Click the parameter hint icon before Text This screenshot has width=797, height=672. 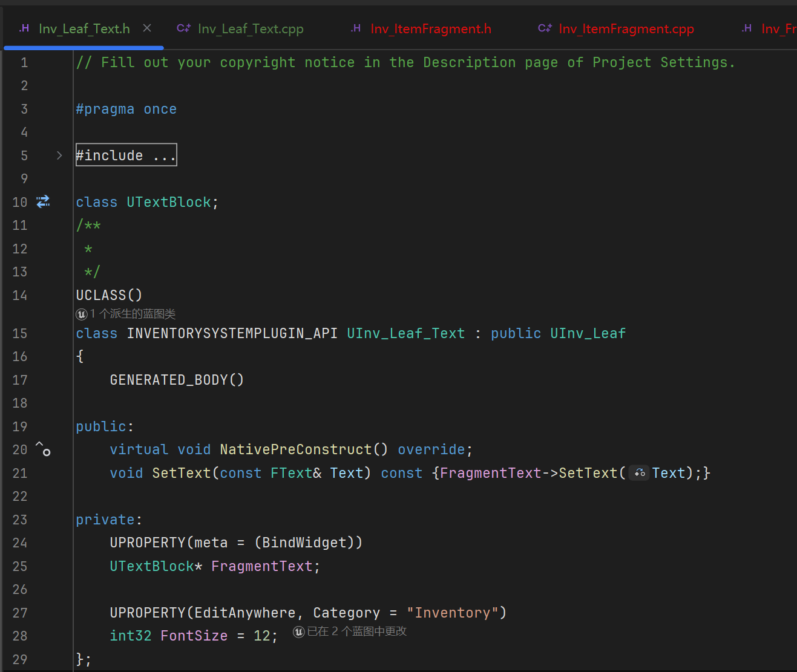pyautogui.click(x=639, y=473)
